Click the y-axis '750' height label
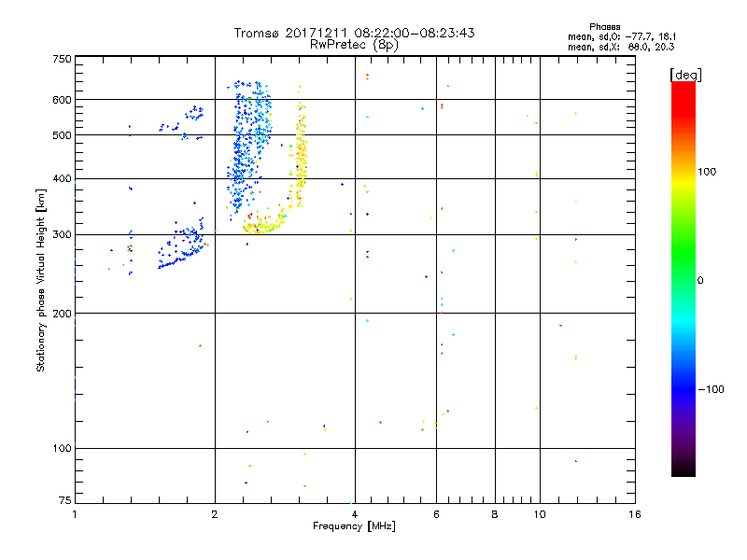The width and height of the screenshot is (747, 560). (x=62, y=59)
